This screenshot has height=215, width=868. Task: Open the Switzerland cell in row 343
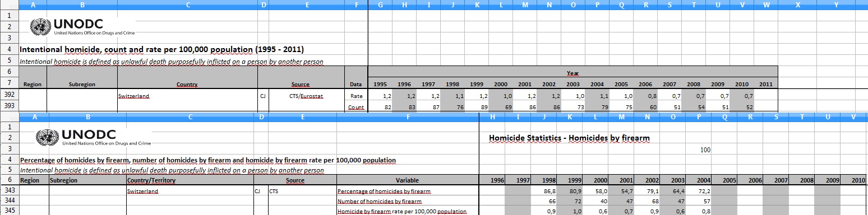pos(190,191)
